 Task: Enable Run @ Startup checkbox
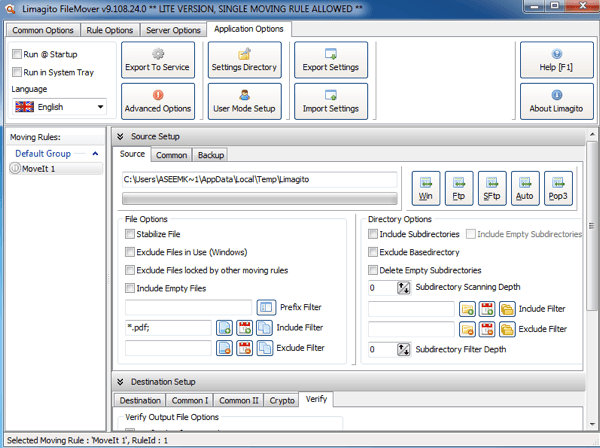[x=17, y=54]
